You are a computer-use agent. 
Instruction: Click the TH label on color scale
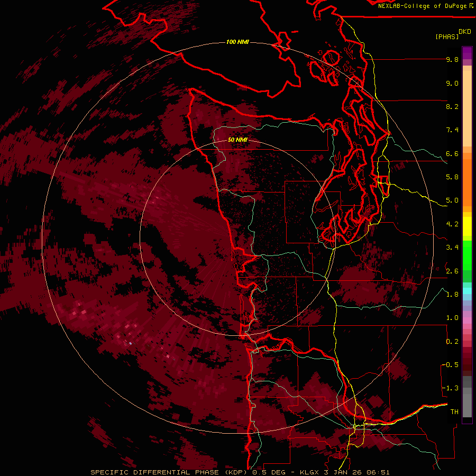(x=454, y=412)
